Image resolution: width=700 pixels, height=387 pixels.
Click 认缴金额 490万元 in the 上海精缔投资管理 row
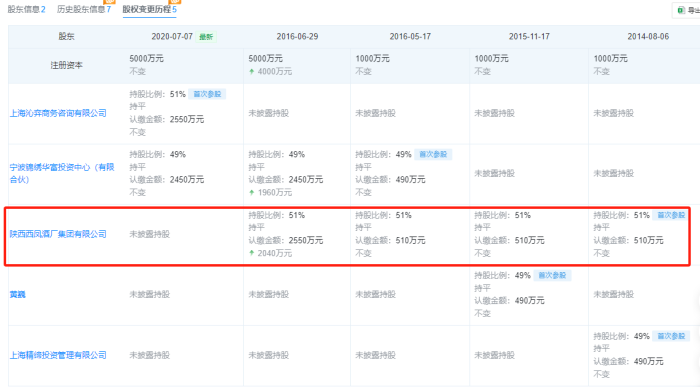tap(629, 361)
